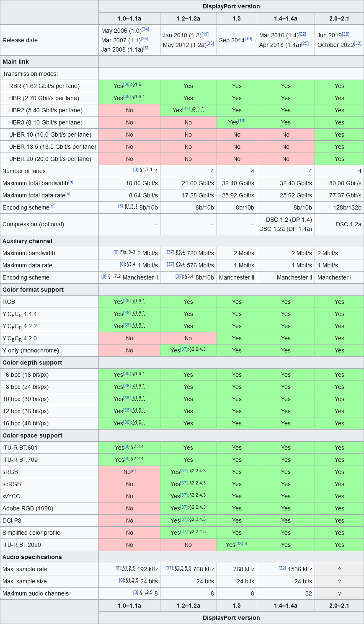The image size is (364, 624).
Task: Open footnote b beside Maximum total data rate
Action: [x=68, y=194]
